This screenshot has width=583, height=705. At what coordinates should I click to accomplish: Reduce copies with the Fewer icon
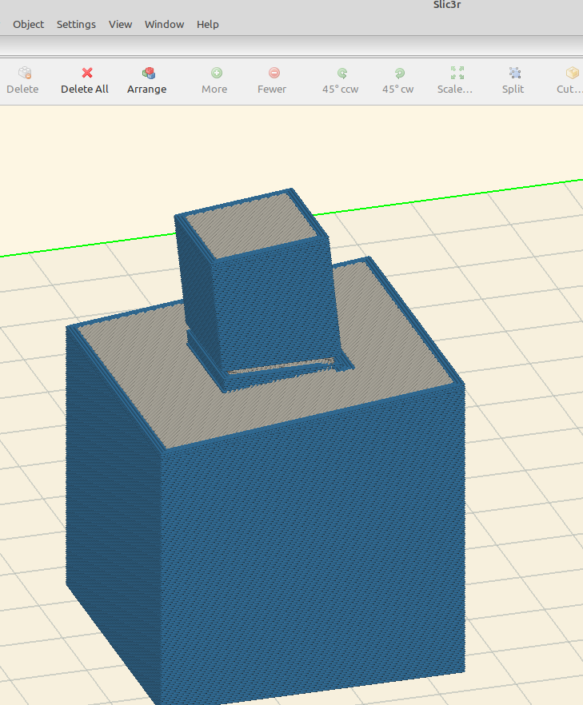[x=274, y=73]
